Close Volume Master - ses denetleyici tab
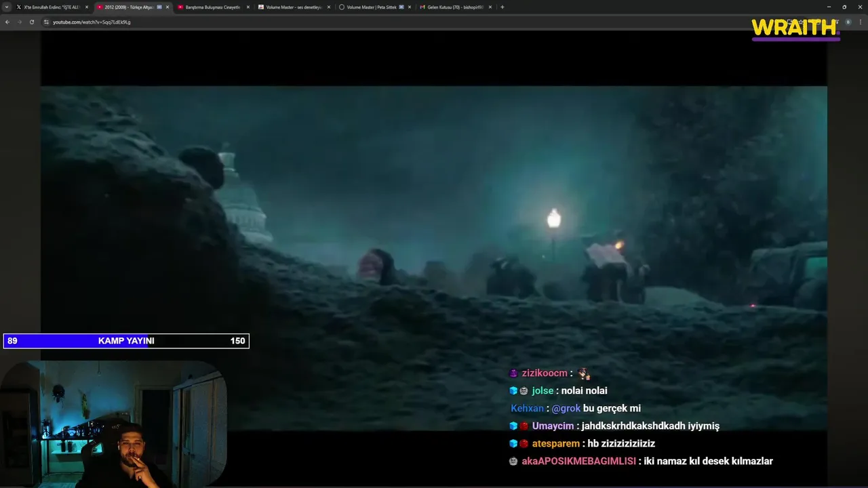Image resolution: width=868 pixels, height=488 pixels. pos(329,7)
